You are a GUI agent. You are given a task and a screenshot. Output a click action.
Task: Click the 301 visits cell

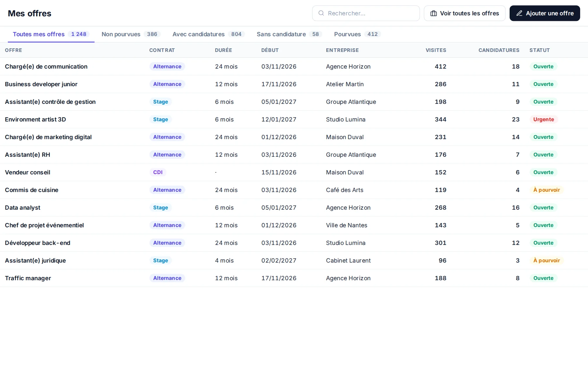(x=440, y=243)
